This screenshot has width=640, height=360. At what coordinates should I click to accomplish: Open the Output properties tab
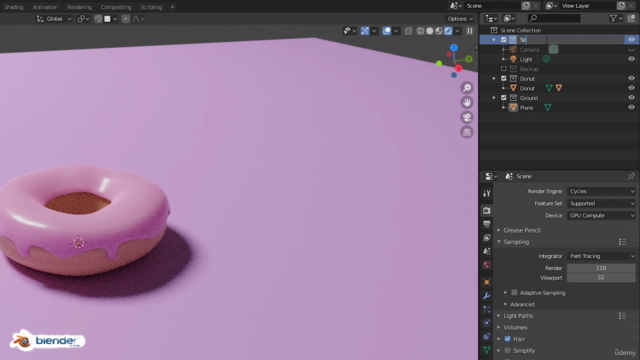[x=487, y=224]
